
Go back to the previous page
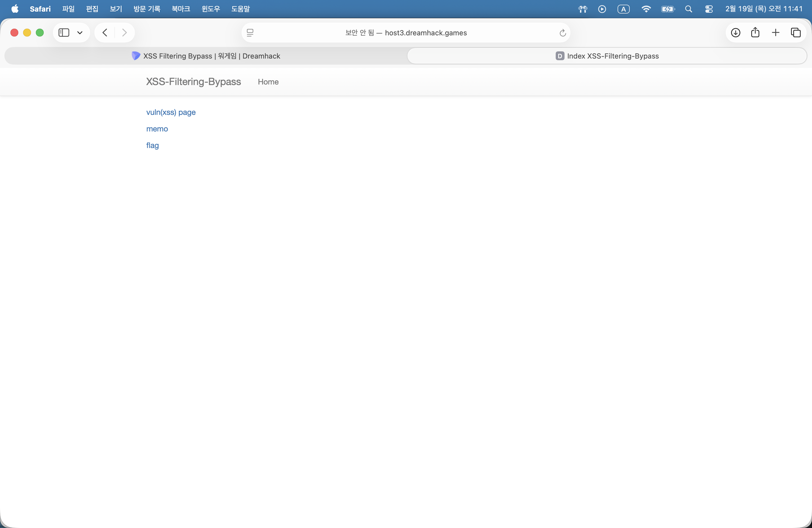point(105,33)
